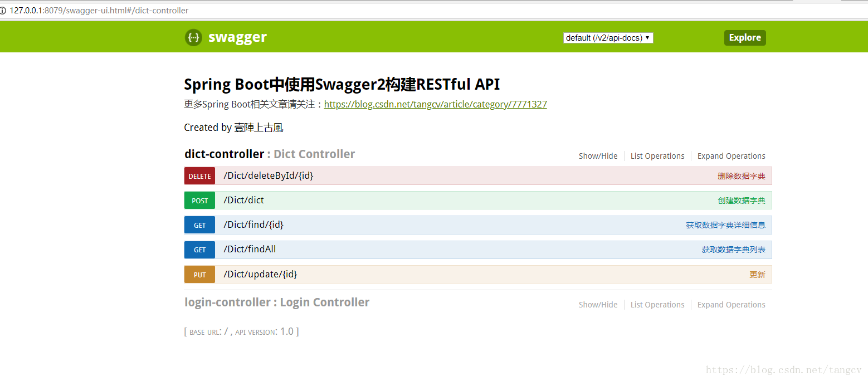Click the swagger logo icon
This screenshot has height=381, width=868.
point(193,37)
